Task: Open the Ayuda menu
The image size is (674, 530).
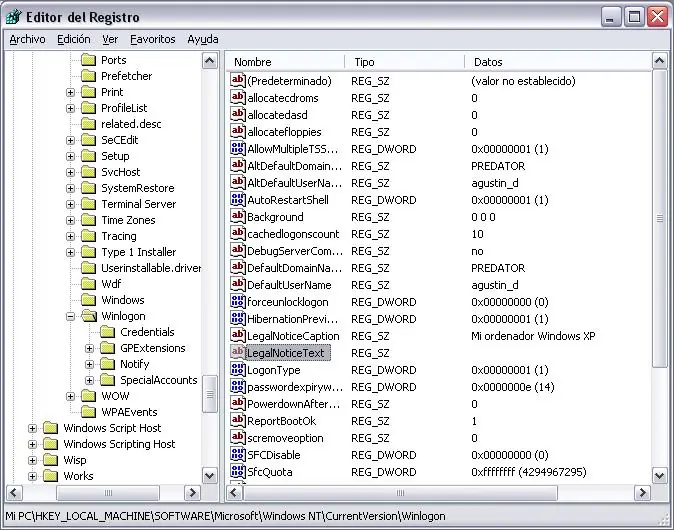Action: (202, 39)
